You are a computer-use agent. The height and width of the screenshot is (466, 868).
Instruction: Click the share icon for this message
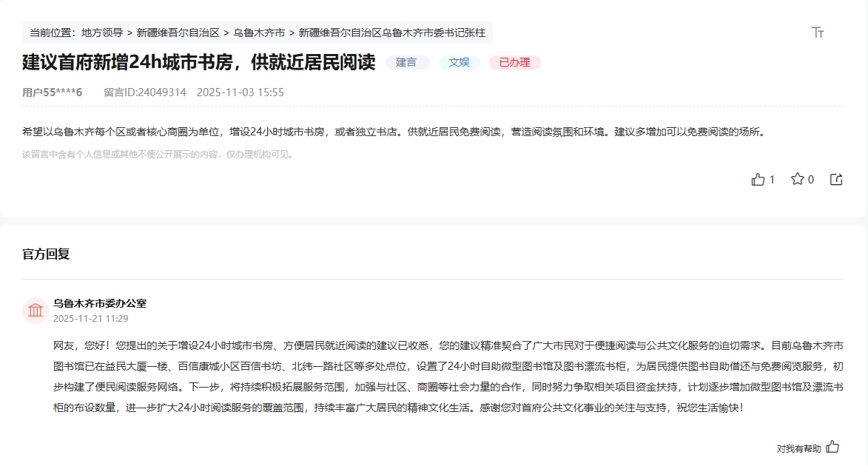(836, 180)
